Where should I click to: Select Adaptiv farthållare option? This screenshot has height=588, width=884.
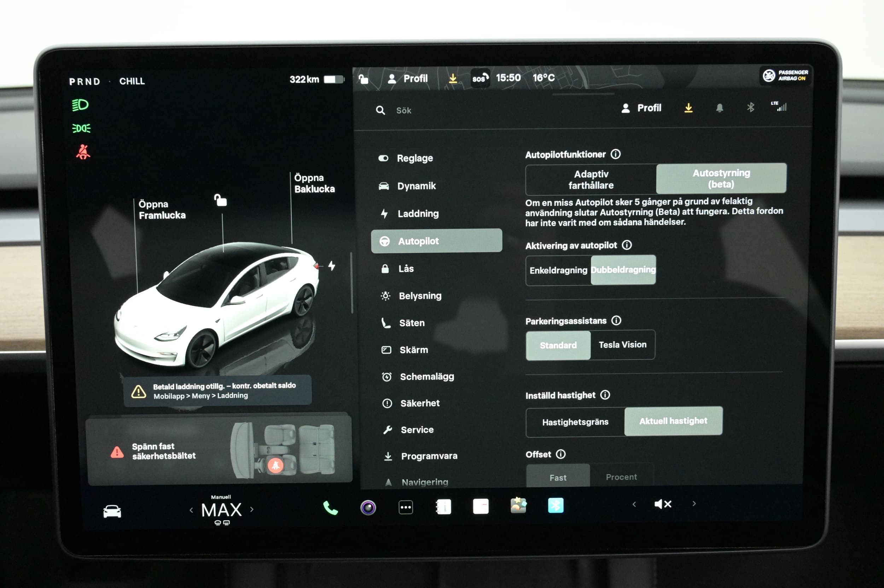591,180
